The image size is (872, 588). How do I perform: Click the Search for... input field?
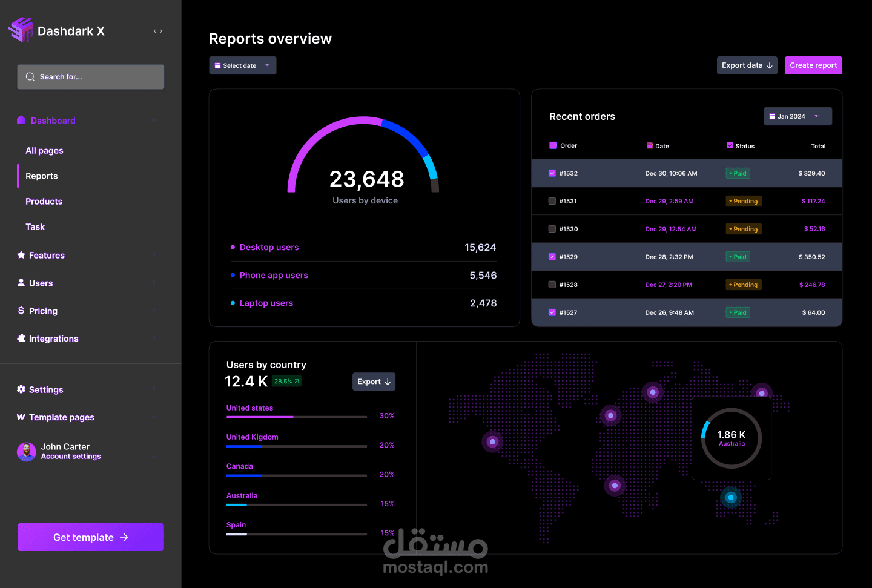91,77
